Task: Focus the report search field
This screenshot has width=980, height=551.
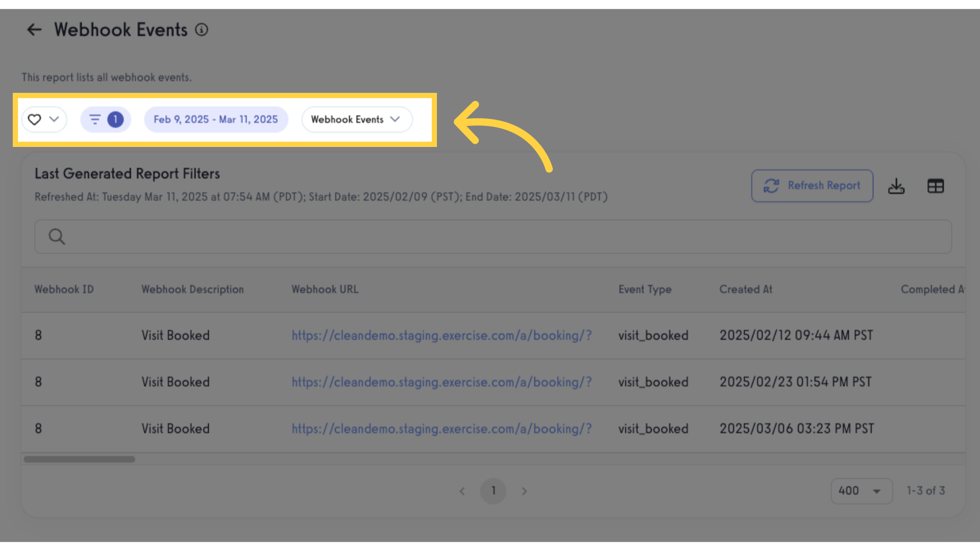Action: [493, 237]
